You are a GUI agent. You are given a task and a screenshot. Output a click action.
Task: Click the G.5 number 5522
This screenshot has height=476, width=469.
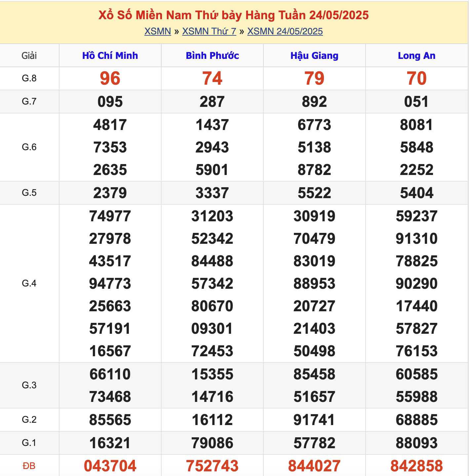(x=314, y=193)
